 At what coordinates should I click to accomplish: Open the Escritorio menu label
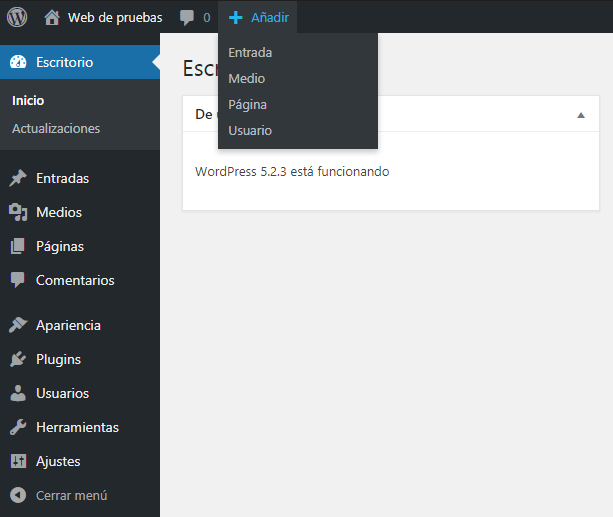coord(65,62)
